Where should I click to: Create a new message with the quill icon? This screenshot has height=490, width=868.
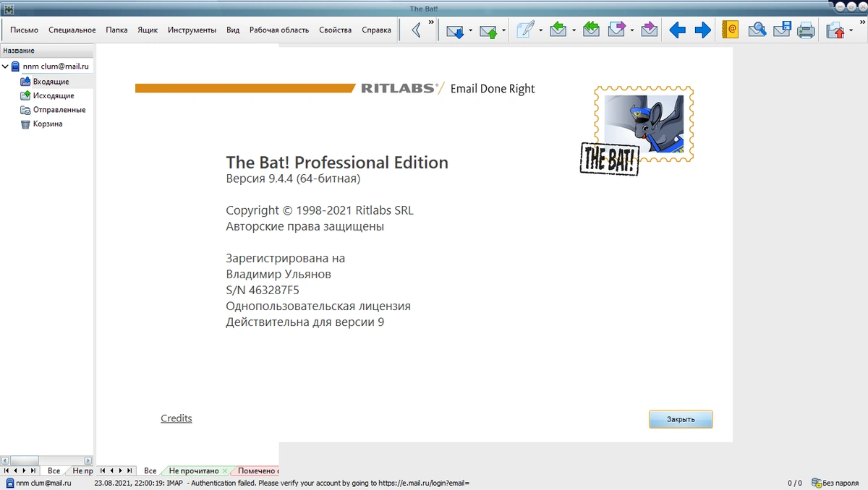525,30
